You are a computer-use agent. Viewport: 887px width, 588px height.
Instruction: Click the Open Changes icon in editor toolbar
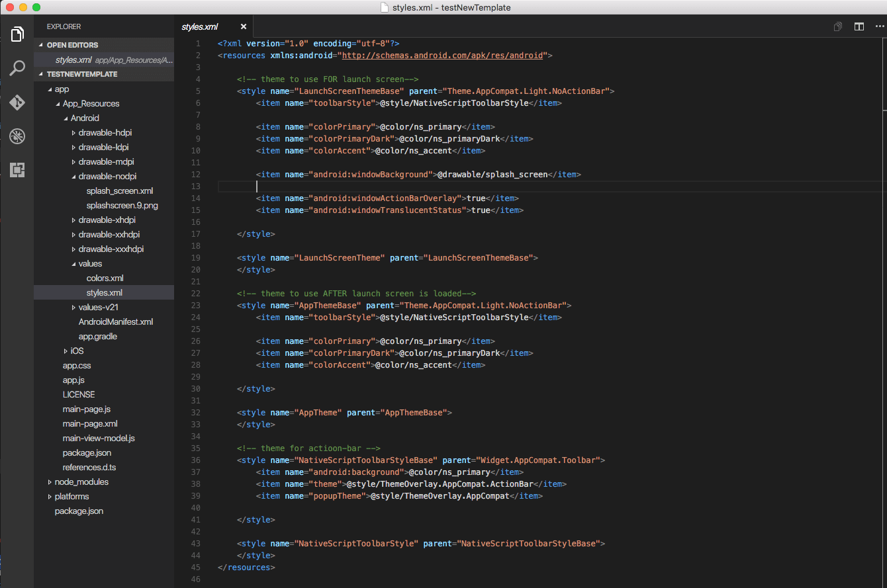(x=838, y=26)
